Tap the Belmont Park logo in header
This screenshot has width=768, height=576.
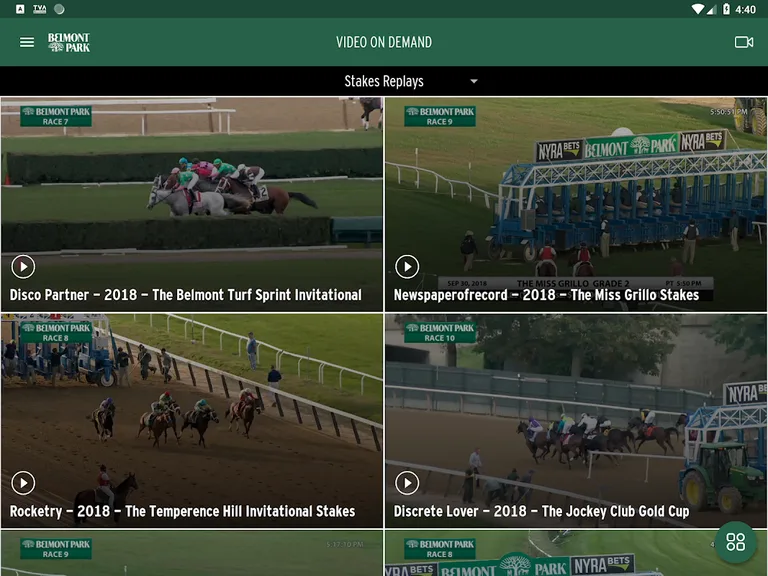(69, 43)
